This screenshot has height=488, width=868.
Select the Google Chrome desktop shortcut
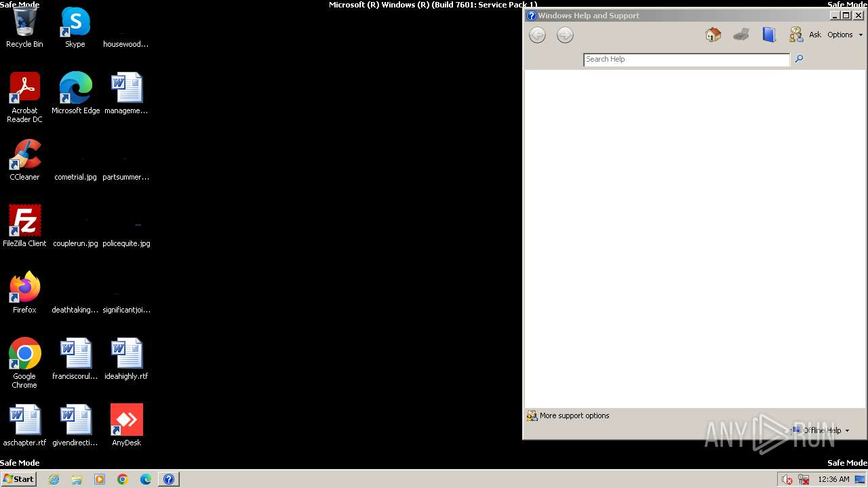click(x=24, y=363)
